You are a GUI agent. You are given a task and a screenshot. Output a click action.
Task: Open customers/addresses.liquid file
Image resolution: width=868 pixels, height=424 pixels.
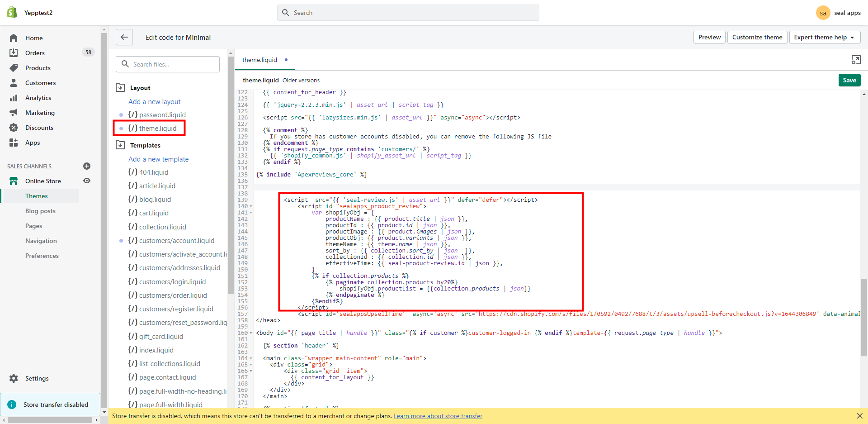[174, 268]
